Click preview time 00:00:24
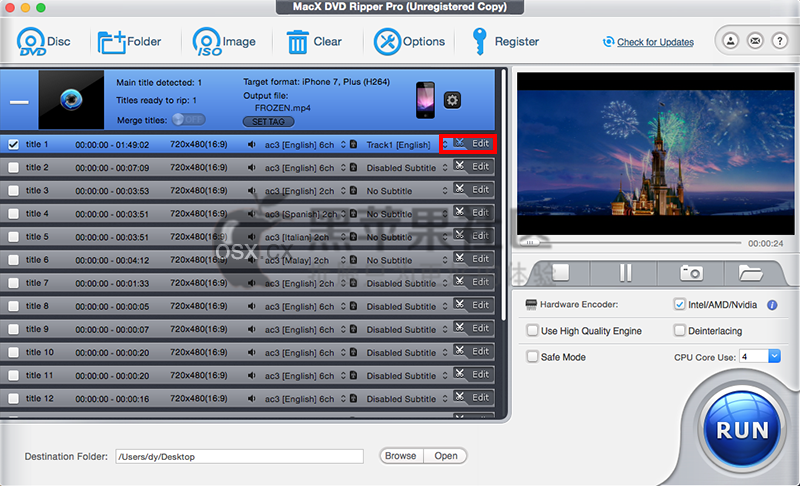The height and width of the screenshot is (486, 800). pyautogui.click(x=765, y=244)
